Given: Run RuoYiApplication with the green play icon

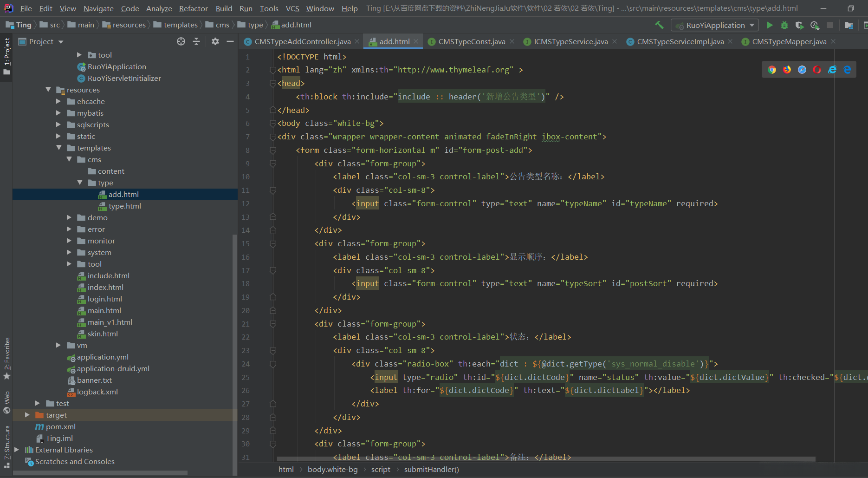Looking at the screenshot, I should click(770, 25).
